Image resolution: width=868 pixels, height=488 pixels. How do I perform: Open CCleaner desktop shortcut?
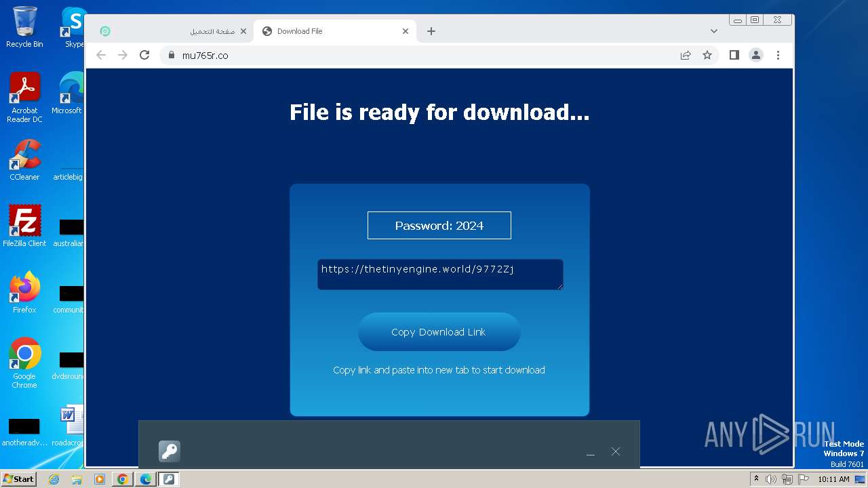point(24,160)
